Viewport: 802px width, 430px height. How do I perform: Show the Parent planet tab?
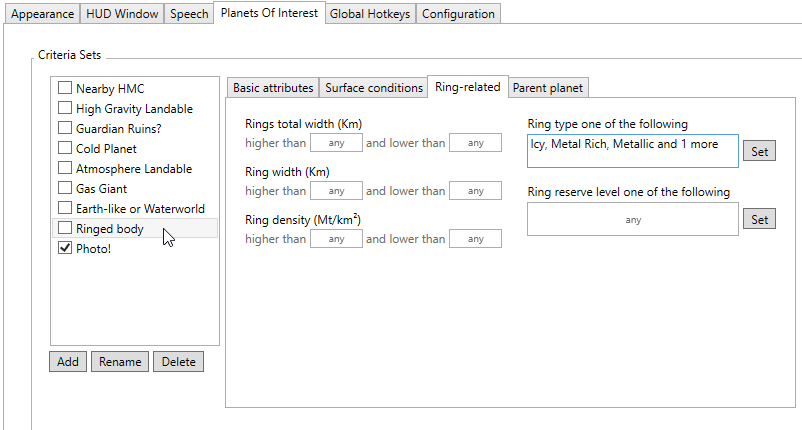click(x=548, y=88)
